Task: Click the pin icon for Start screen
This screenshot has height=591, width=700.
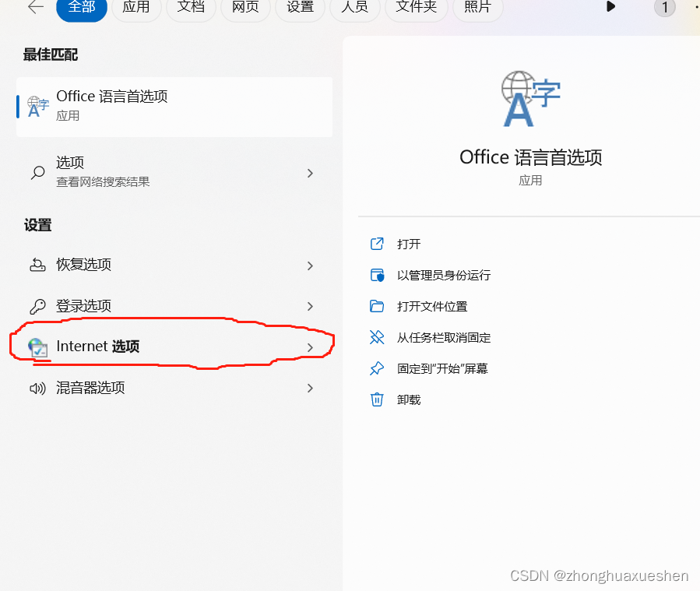Action: coord(377,368)
